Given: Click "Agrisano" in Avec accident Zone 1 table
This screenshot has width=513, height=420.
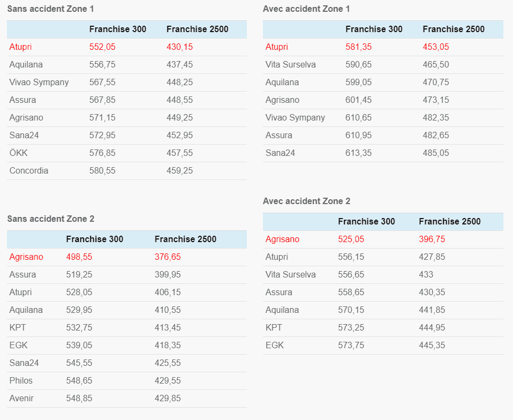Looking at the screenshot, I should coord(282,100).
